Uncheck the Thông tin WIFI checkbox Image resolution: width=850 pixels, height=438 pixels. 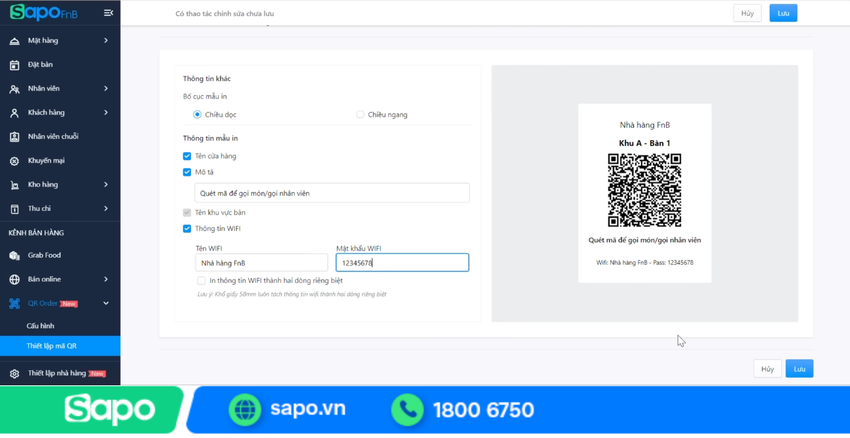click(x=187, y=229)
